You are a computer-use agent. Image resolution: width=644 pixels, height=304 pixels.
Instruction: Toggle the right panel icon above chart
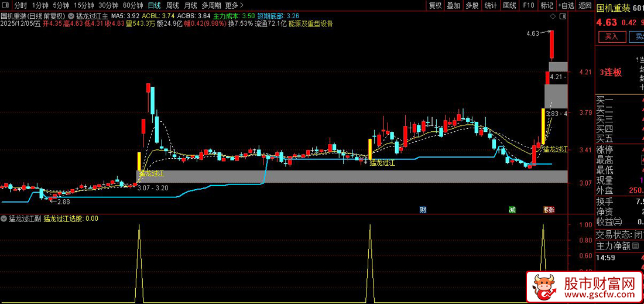point(563,16)
